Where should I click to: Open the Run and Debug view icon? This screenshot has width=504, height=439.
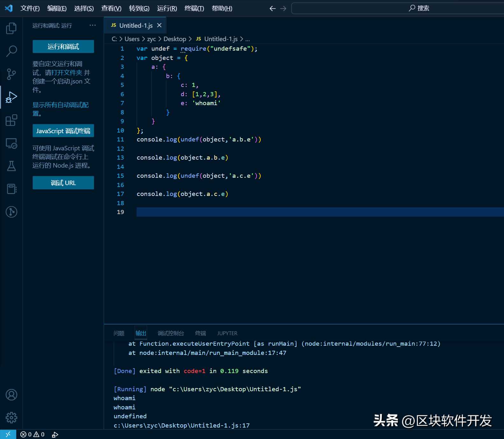pyautogui.click(x=11, y=97)
